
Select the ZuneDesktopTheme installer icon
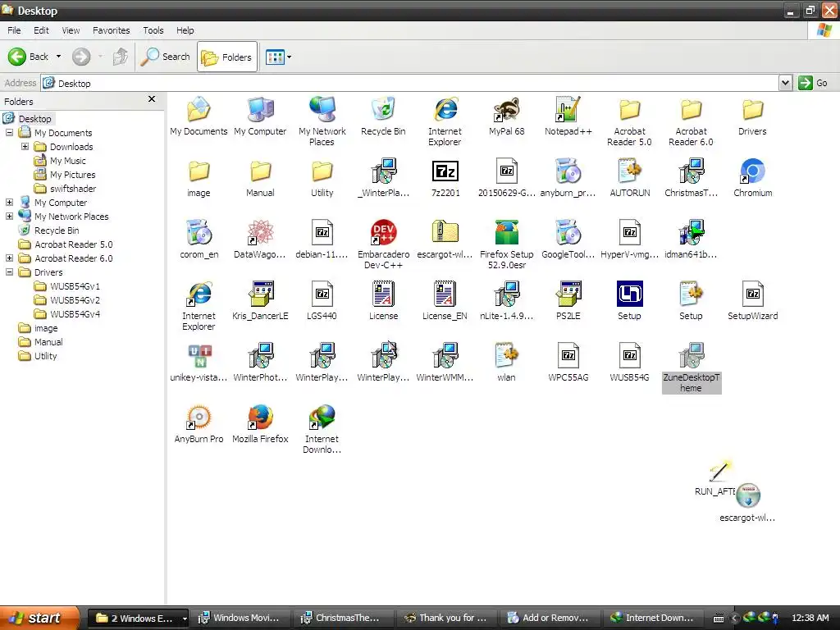point(691,356)
